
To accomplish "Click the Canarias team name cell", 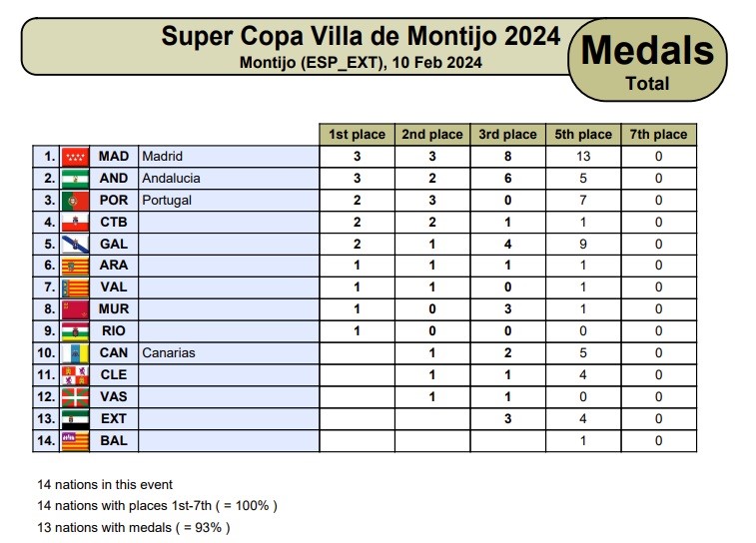I will (229, 353).
